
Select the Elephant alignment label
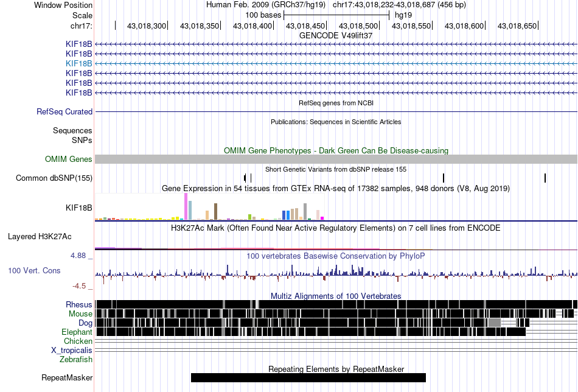pos(77,332)
